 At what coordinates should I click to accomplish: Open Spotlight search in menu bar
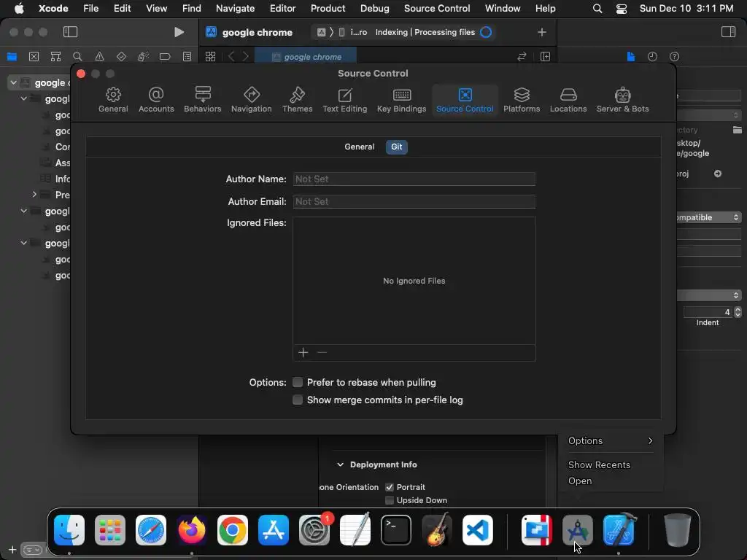[597, 8]
